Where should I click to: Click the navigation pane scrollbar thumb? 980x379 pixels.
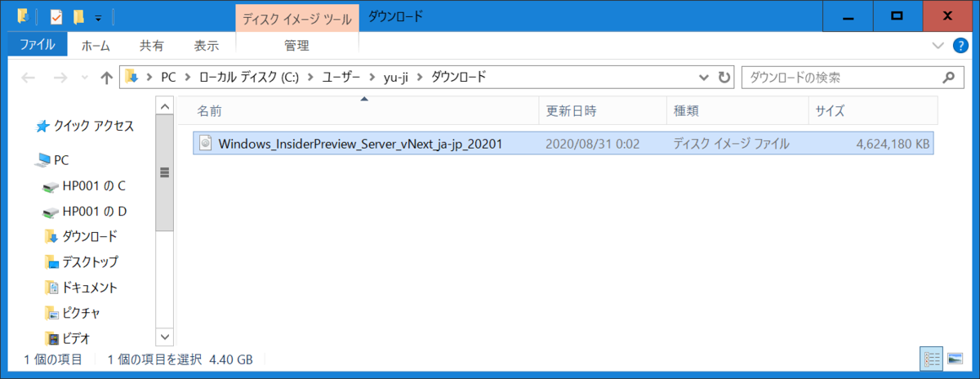(x=165, y=173)
